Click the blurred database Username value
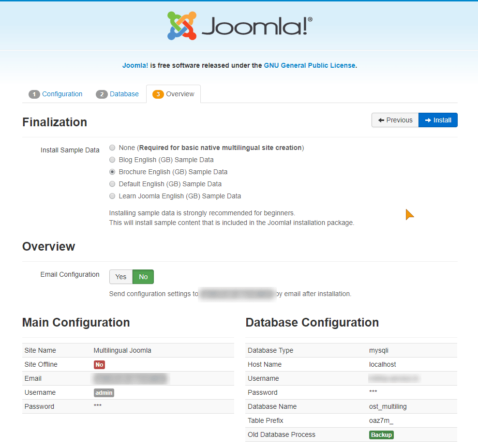The width and height of the screenshot is (478, 448). [394, 378]
